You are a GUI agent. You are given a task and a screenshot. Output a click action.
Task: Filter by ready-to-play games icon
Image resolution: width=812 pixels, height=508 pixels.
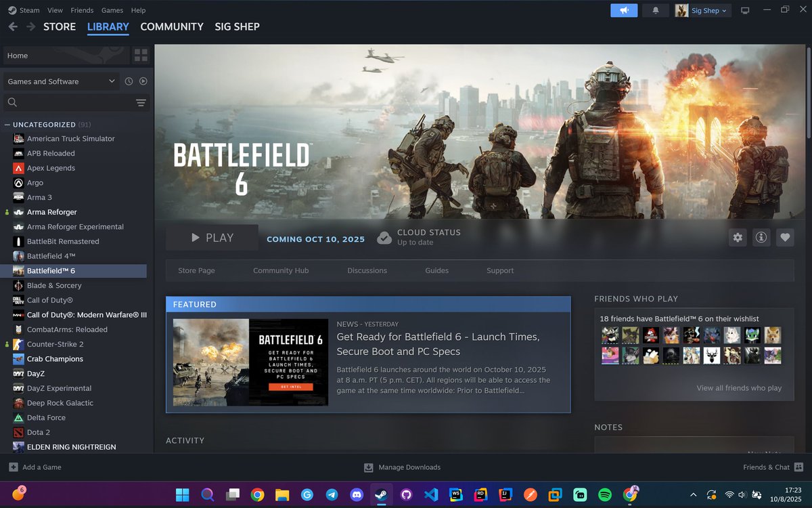(x=143, y=81)
